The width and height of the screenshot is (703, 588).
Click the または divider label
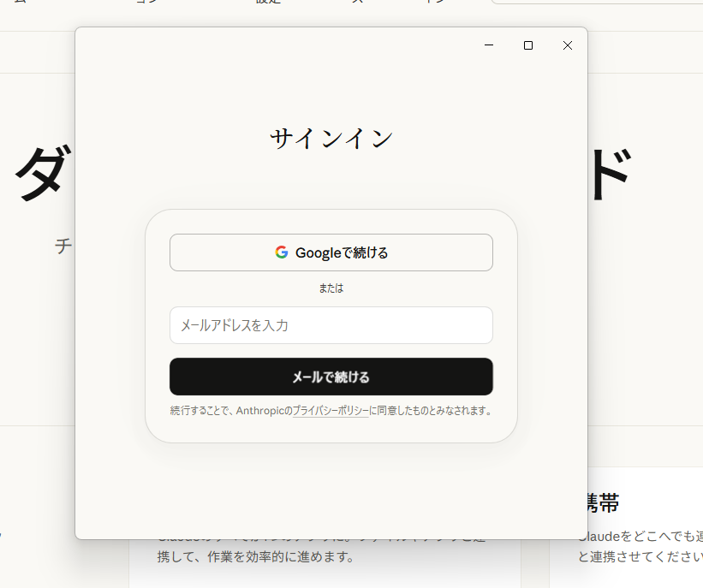pyautogui.click(x=331, y=288)
